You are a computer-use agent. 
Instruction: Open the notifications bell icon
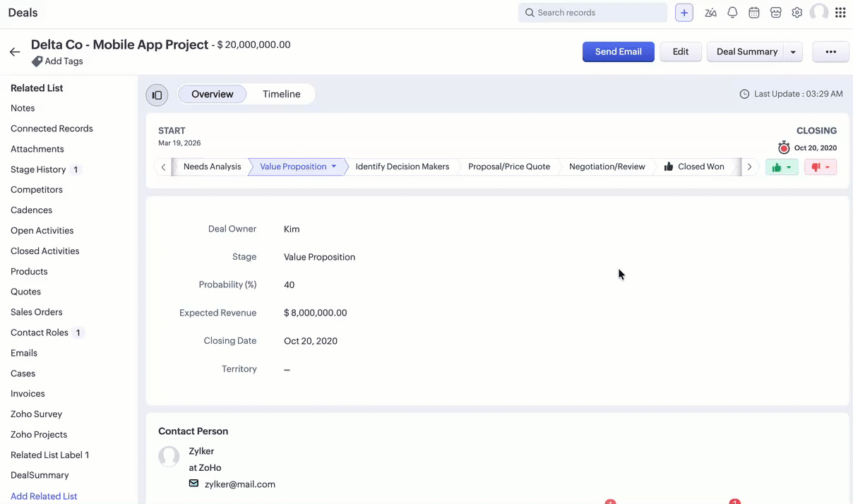click(732, 13)
